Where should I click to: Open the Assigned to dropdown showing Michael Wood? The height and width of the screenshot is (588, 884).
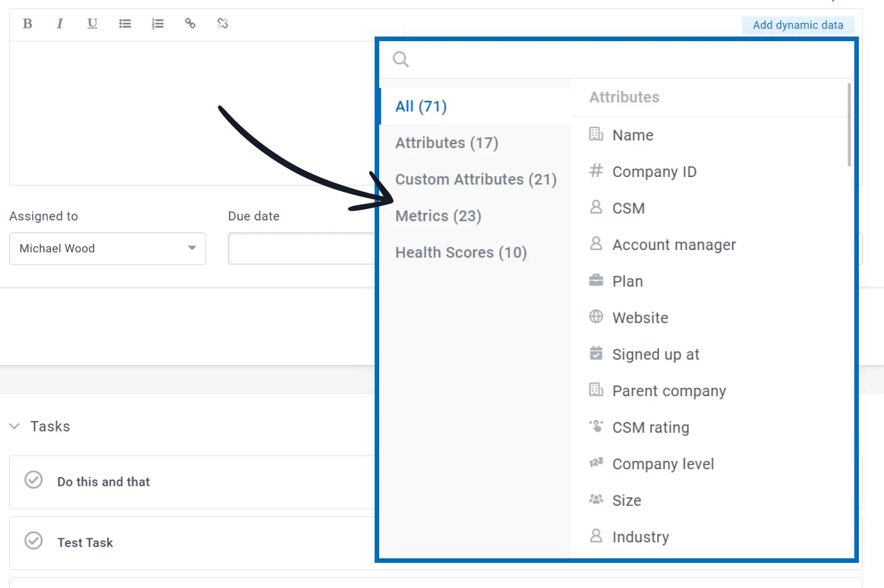(x=107, y=248)
